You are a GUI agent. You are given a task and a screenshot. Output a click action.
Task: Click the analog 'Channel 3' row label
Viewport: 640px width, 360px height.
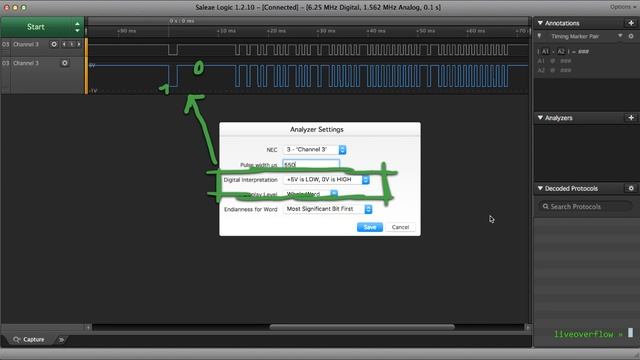tap(26, 63)
